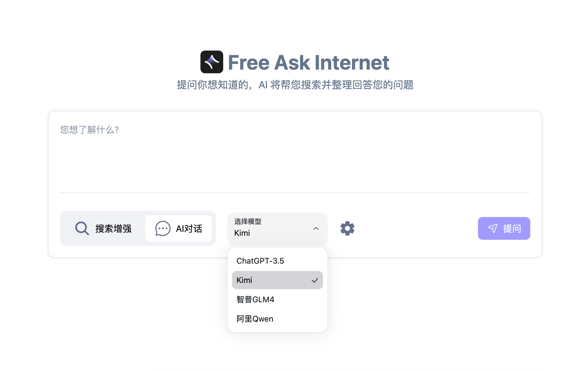Screen dimensions: 588x371
Task: Click the Free Ask Internet title text
Action: (x=309, y=62)
